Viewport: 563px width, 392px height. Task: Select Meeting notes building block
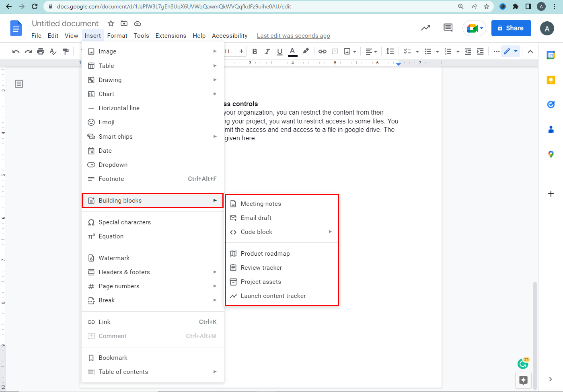click(x=261, y=204)
